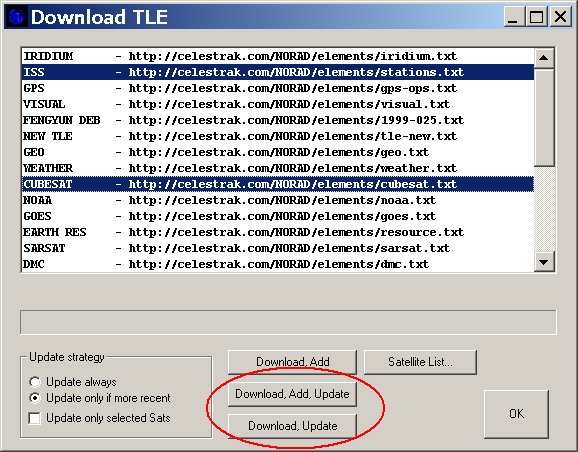Image resolution: width=578 pixels, height=452 pixels.
Task: Click the list scroll down arrow
Action: tap(544, 262)
